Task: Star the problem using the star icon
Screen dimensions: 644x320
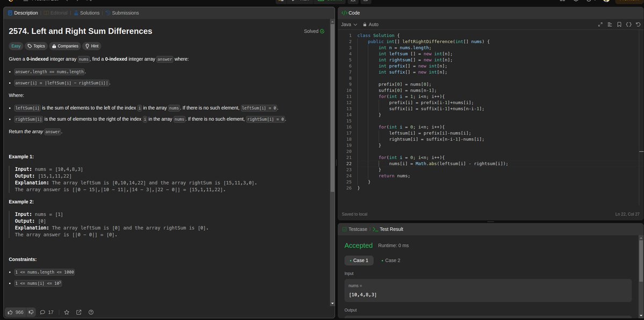Action: click(66, 312)
